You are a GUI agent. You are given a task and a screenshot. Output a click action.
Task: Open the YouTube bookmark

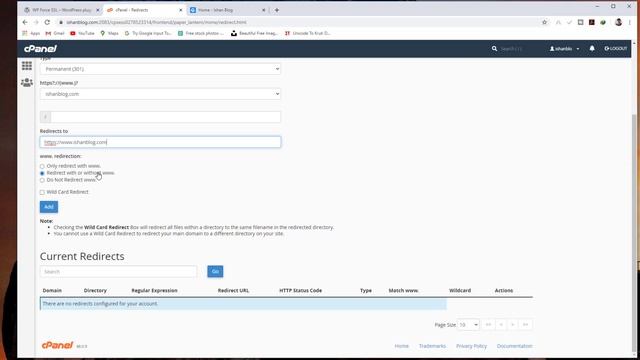point(82,33)
